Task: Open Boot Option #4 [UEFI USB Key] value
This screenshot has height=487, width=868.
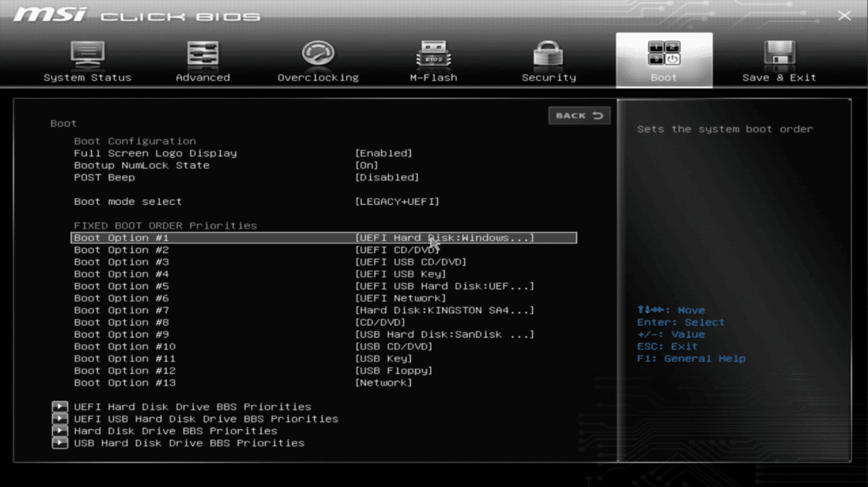Action: point(400,274)
